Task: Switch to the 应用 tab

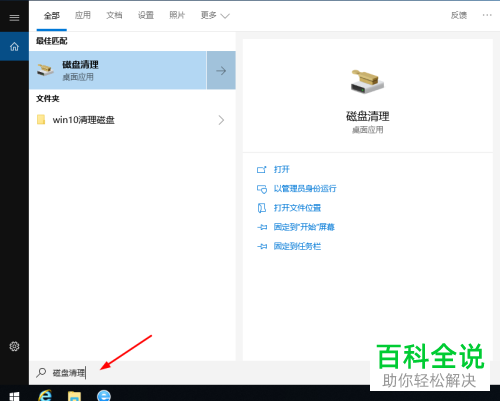Action: click(x=83, y=15)
